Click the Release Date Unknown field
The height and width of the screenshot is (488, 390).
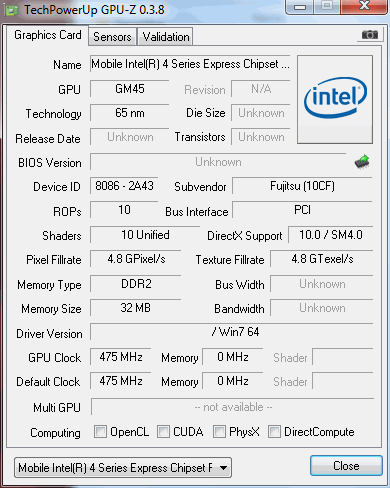[129, 137]
